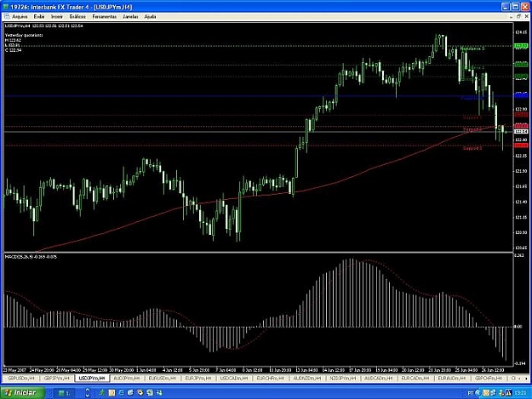Open the Windows Iniciar start button
532x399 pixels.
click(22, 392)
